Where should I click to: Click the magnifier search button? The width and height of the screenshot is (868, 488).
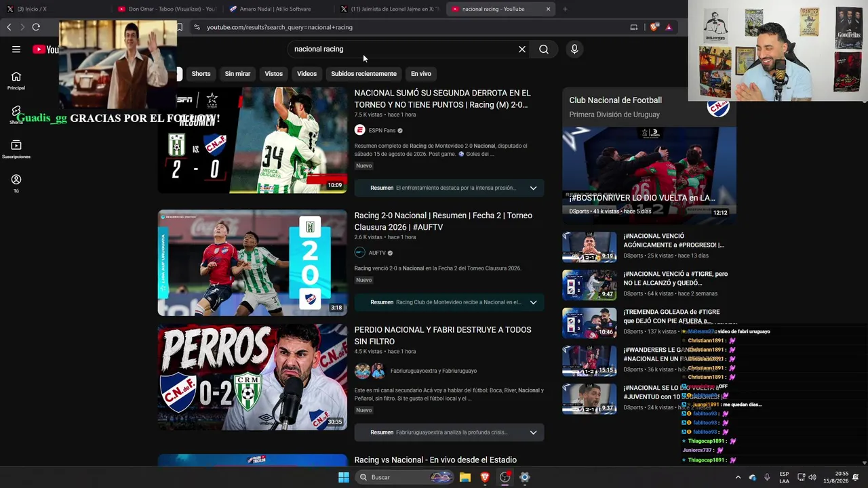pos(544,49)
